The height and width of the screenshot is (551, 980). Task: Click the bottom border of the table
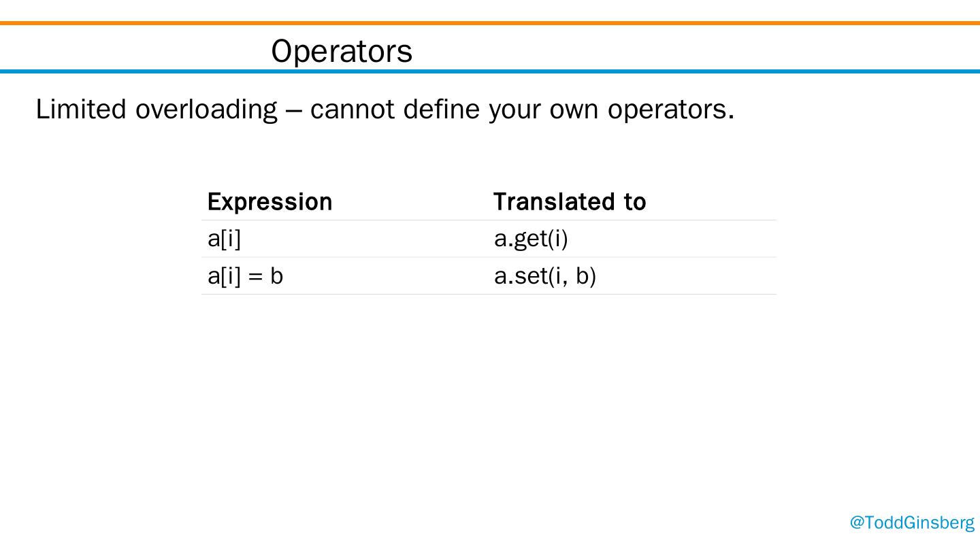coord(489,295)
